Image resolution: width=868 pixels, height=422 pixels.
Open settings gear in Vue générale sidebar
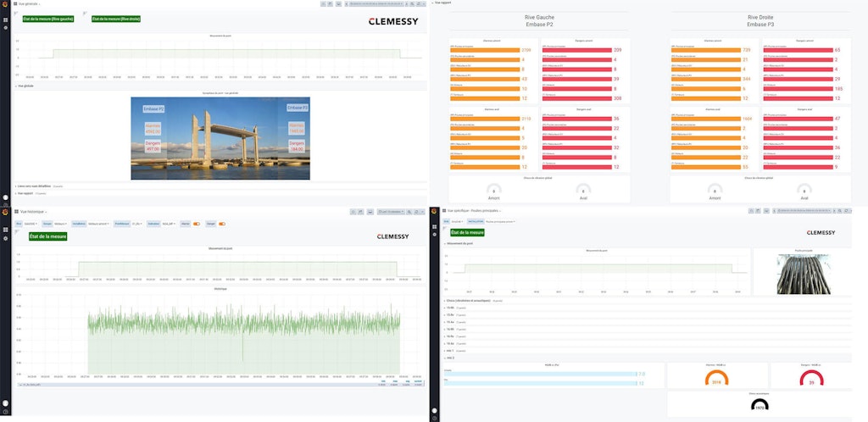coord(6,27)
